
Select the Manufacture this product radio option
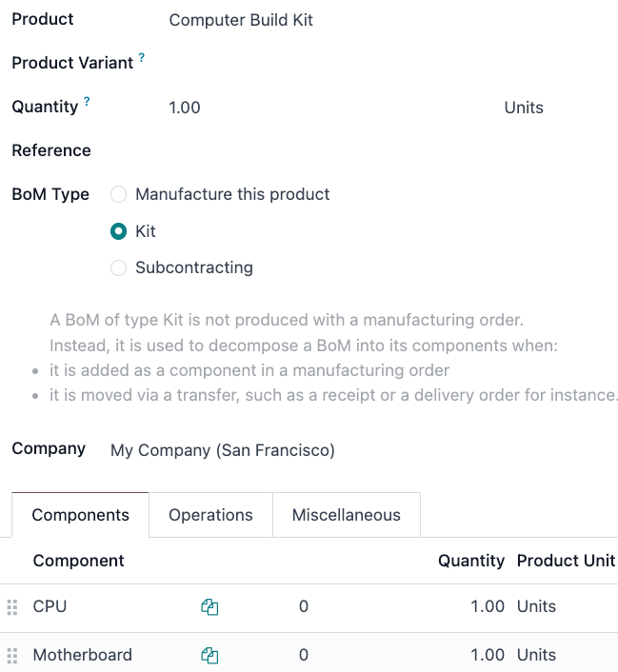[119, 195]
